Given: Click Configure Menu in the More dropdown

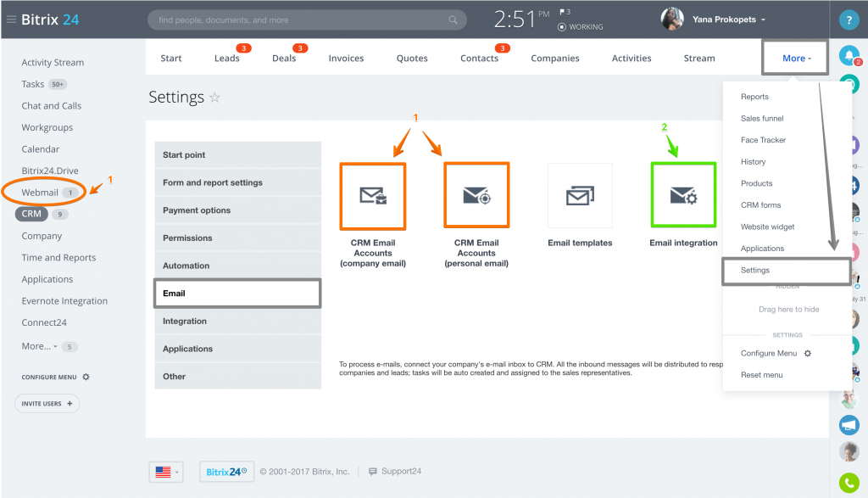Looking at the screenshot, I should tap(769, 353).
